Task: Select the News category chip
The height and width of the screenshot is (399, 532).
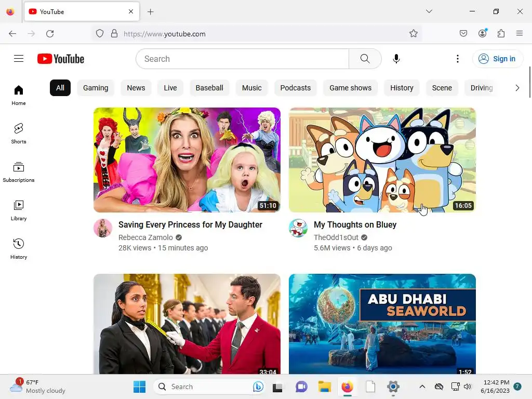Action: [136, 88]
